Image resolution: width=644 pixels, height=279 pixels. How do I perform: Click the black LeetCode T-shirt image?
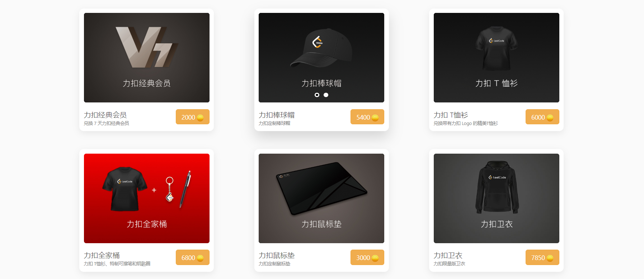(x=497, y=48)
